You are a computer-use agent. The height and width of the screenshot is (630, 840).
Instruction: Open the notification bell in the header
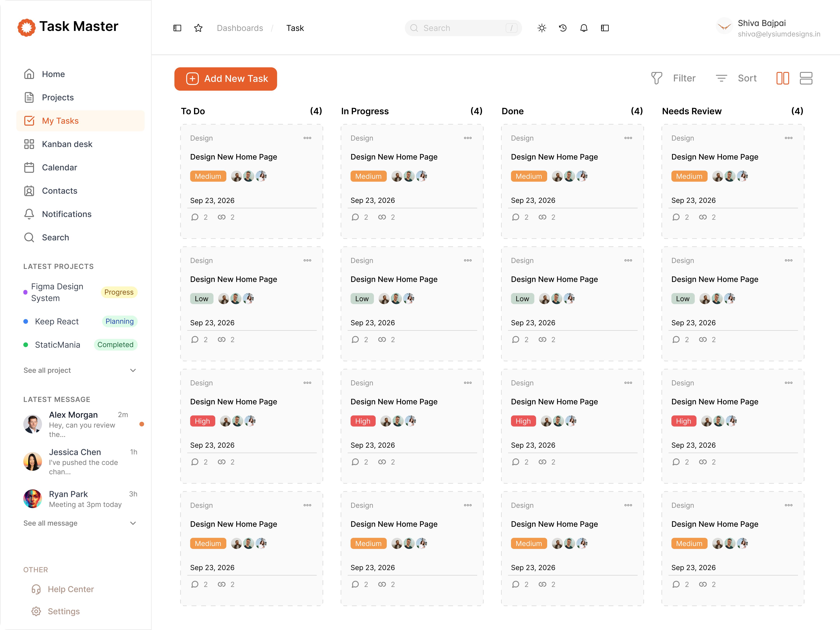coord(584,28)
